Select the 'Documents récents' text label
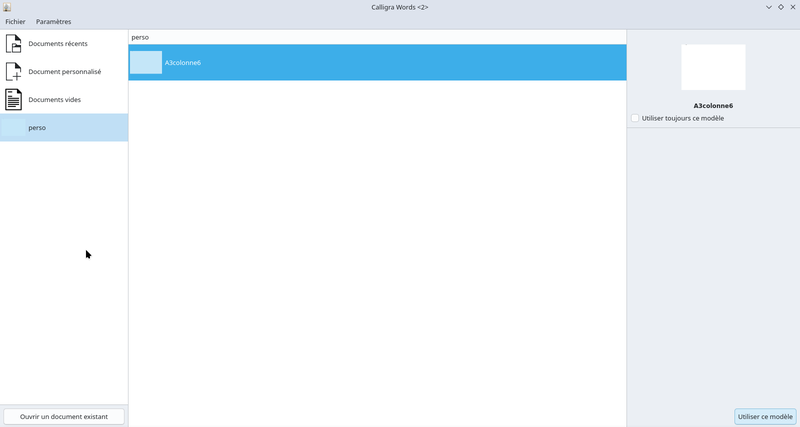Image resolution: width=800 pixels, height=427 pixels. point(58,44)
